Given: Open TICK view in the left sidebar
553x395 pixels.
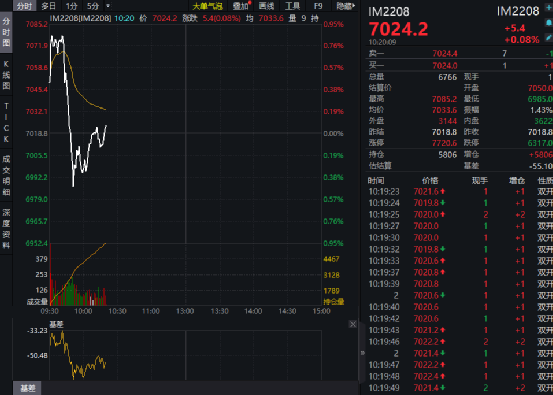Looking at the screenshot, I should (x=6, y=122).
